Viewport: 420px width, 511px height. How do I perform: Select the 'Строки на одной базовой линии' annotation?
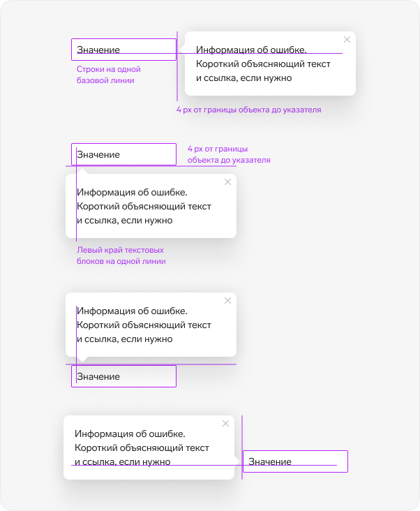pos(108,75)
